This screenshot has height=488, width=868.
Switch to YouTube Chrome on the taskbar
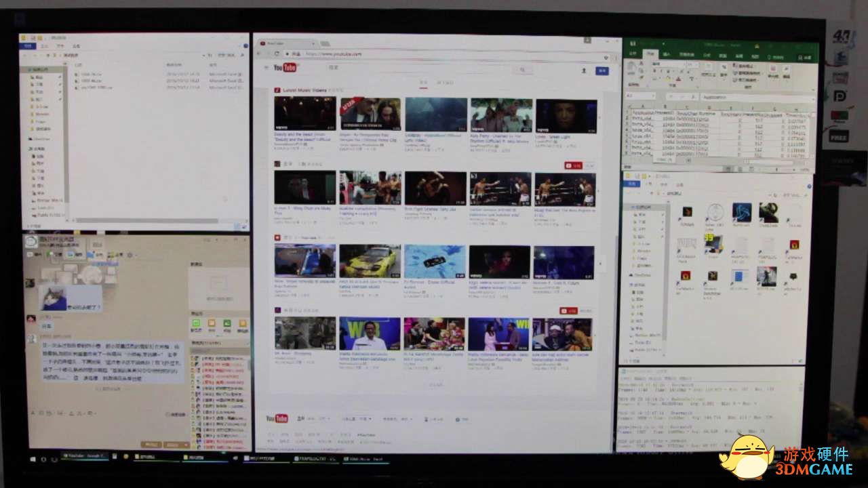click(x=84, y=457)
